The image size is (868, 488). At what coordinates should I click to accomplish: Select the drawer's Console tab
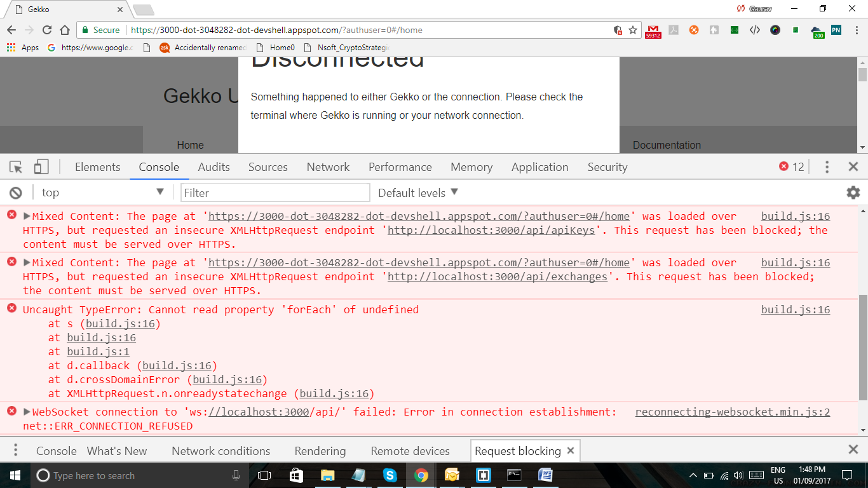57,451
